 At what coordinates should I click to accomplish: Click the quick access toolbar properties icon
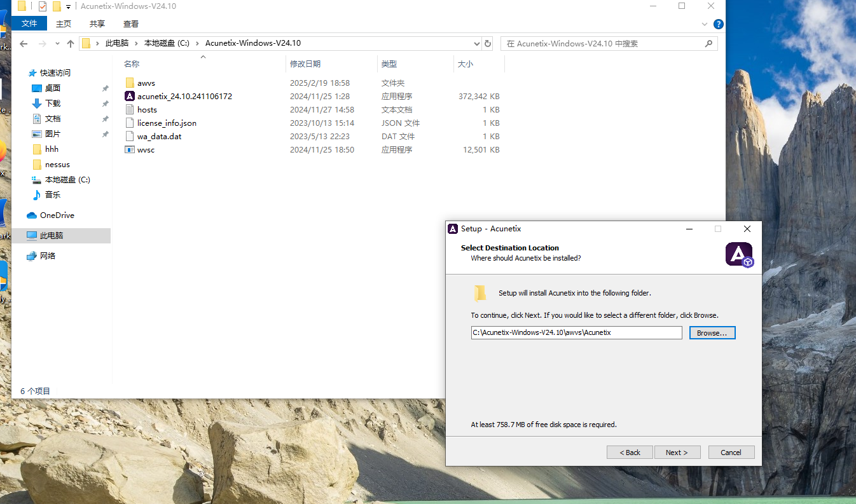coord(43,6)
